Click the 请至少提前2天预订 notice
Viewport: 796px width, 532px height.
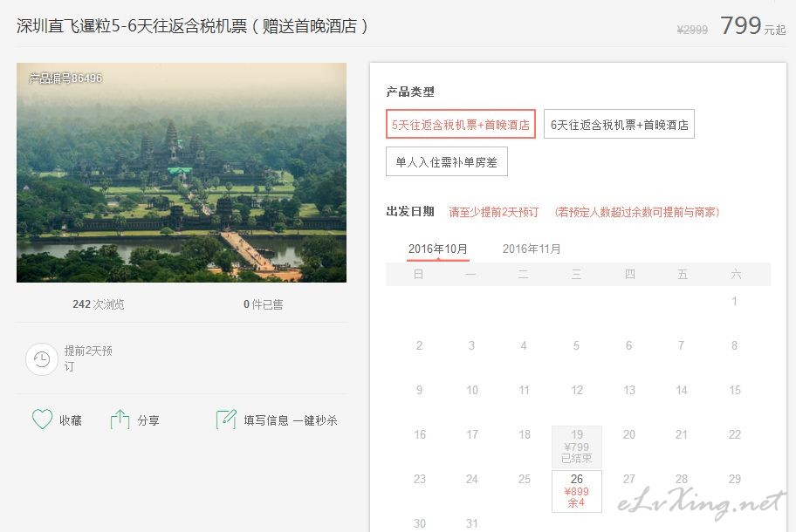click(493, 212)
